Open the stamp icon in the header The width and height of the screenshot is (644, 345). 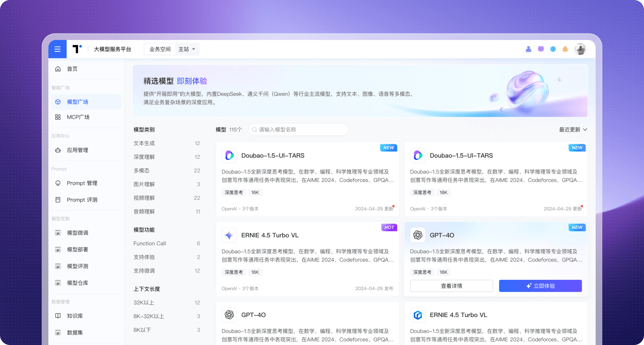point(528,49)
